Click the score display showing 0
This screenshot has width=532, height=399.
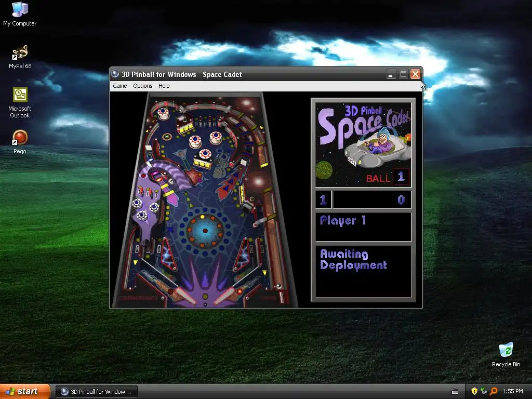pyautogui.click(x=372, y=200)
